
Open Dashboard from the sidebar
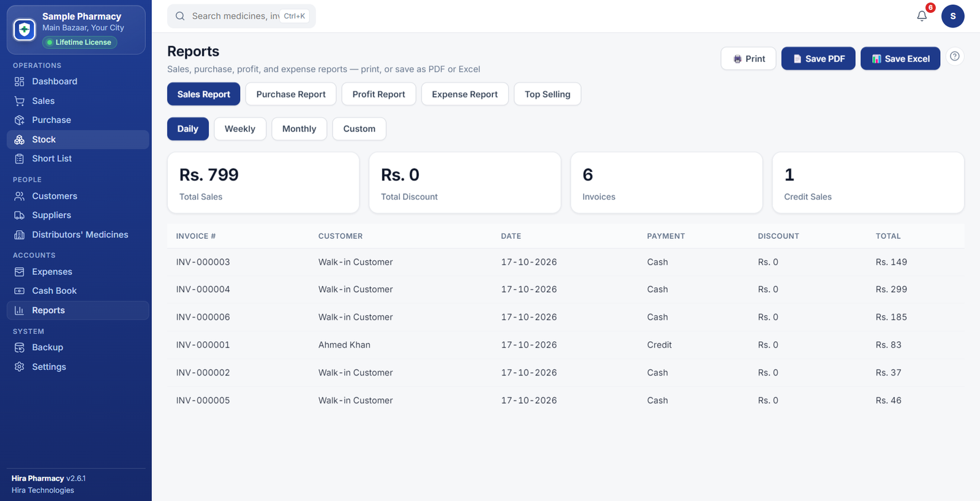click(78, 81)
